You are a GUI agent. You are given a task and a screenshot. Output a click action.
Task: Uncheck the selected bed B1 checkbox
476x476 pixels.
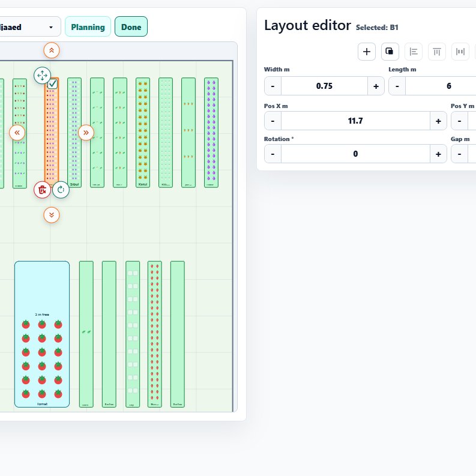point(52,84)
